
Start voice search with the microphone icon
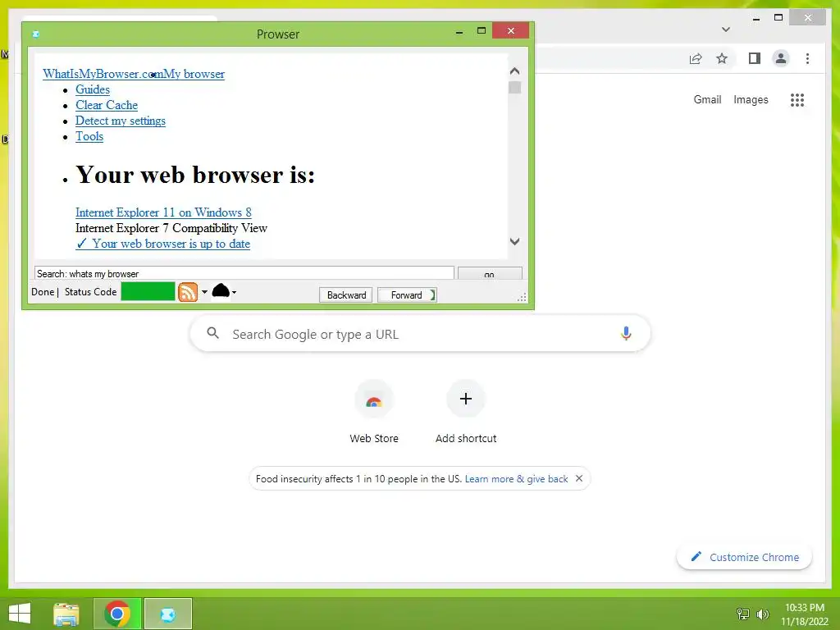[x=626, y=334]
